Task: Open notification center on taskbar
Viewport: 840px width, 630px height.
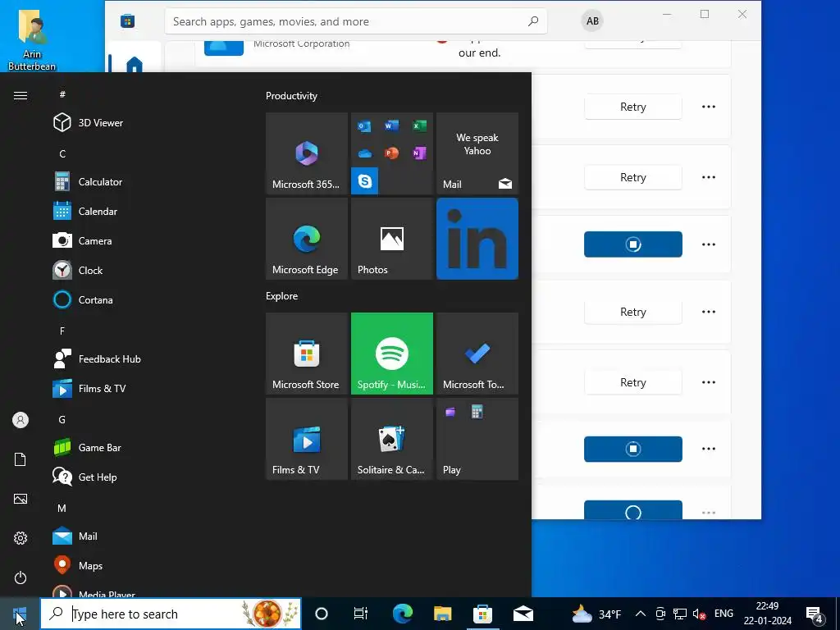Action: pos(815,614)
